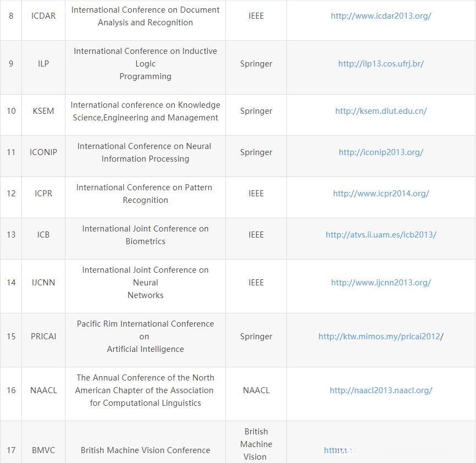This screenshot has width=476, height=463.
Task: Click the ICDAR abbreviation cell
Action: pos(43,16)
